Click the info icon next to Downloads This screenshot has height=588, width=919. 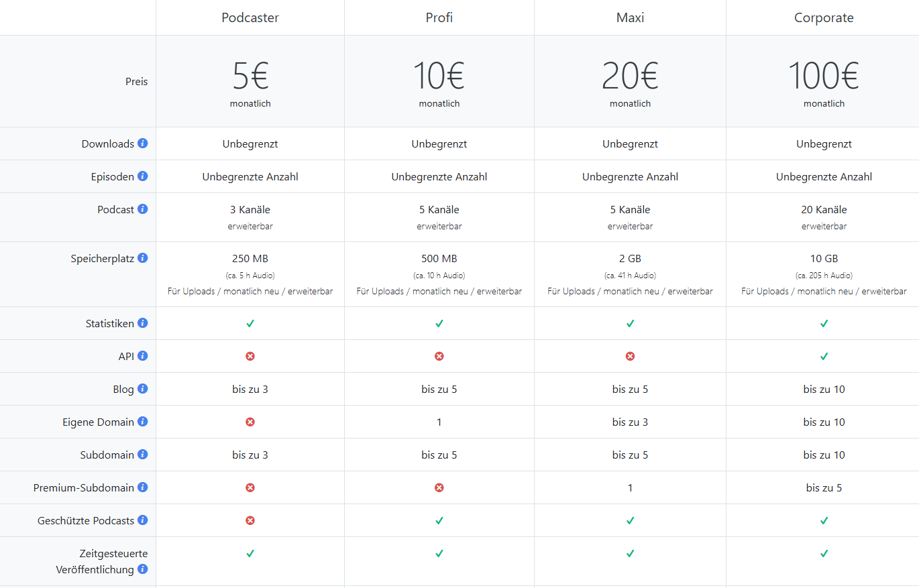pos(143,143)
